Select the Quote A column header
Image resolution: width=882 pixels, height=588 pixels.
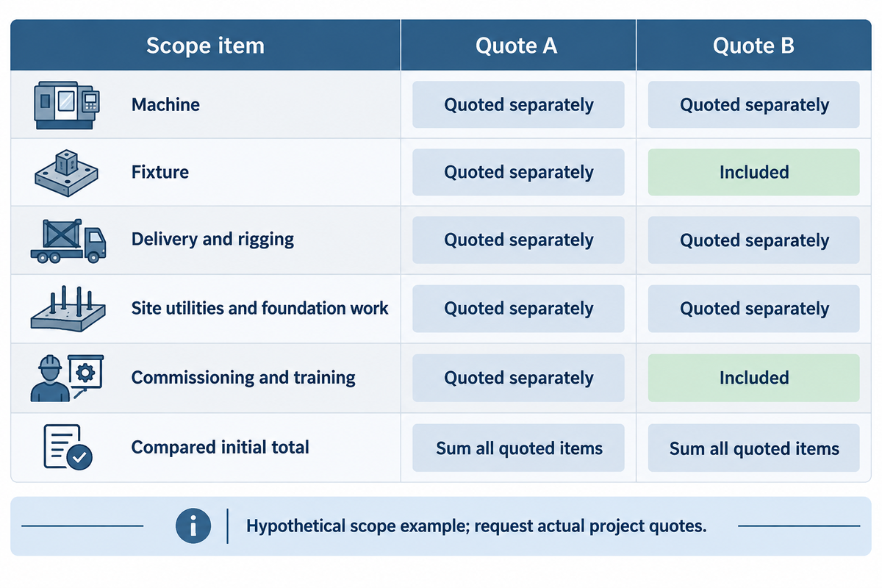[x=517, y=46]
